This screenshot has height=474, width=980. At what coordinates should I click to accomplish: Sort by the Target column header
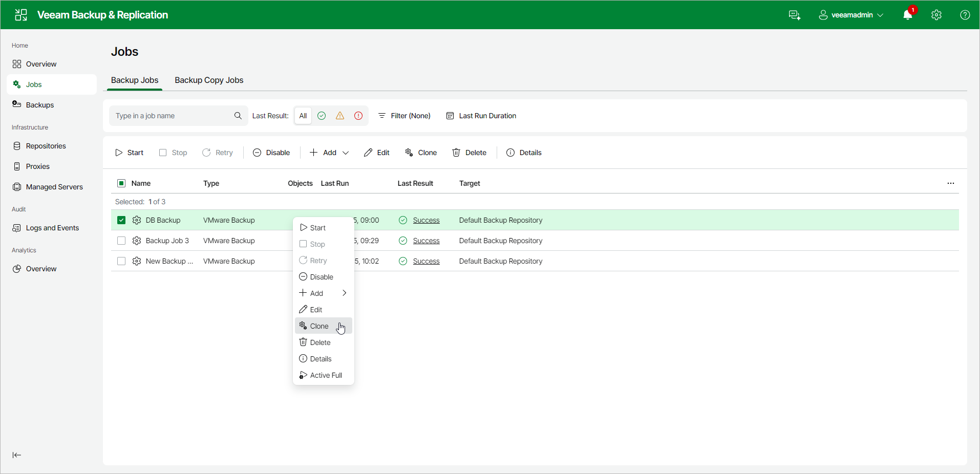pyautogui.click(x=470, y=183)
